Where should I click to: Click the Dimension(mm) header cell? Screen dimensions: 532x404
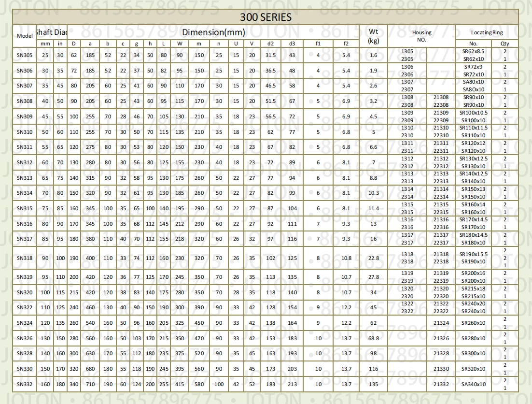213,33
